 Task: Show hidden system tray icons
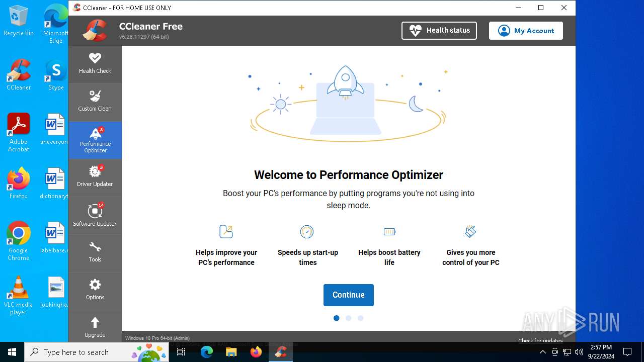click(542, 352)
